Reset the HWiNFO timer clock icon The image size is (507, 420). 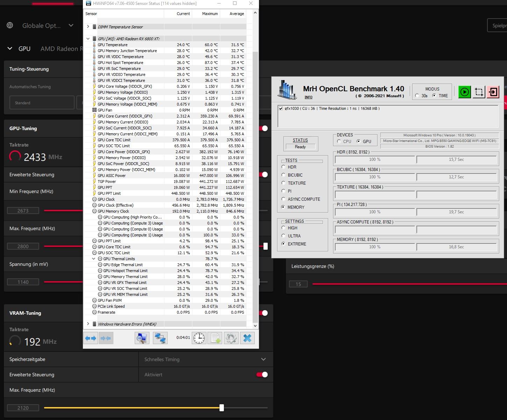tap(199, 338)
